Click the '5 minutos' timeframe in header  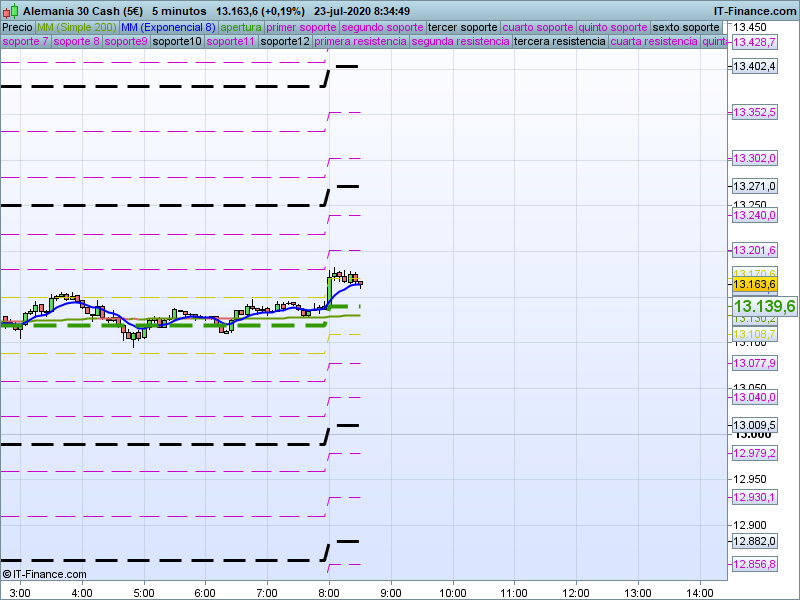[179, 10]
